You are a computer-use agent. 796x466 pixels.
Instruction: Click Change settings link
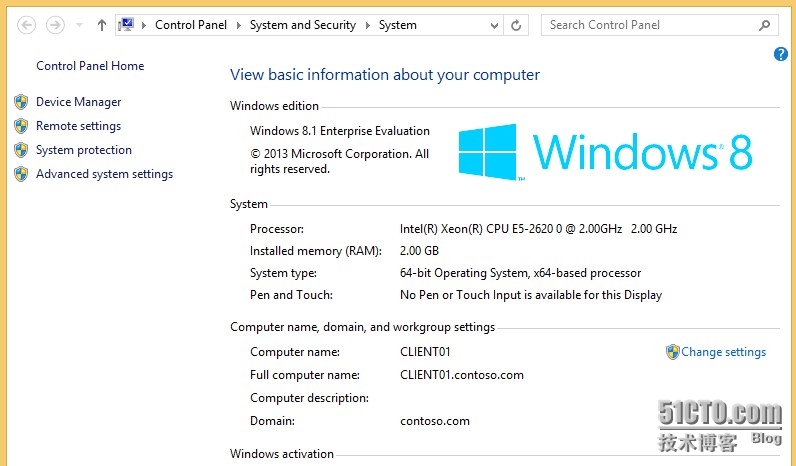click(x=723, y=352)
